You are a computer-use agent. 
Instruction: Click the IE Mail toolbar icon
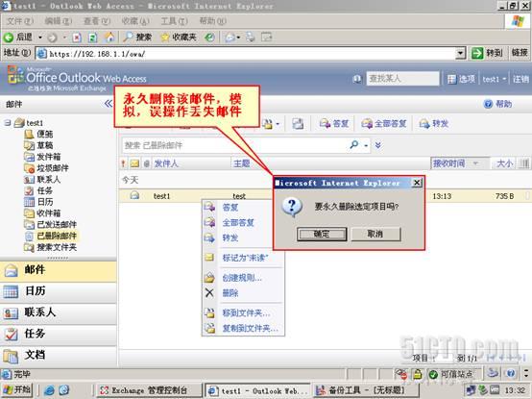pyautogui.click(x=230, y=37)
